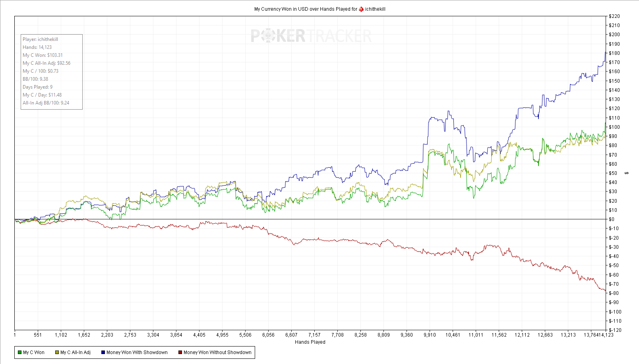Click the '$0' y-axis tick label
Image resolution: width=639 pixels, height=364 pixels.
(x=612, y=219)
